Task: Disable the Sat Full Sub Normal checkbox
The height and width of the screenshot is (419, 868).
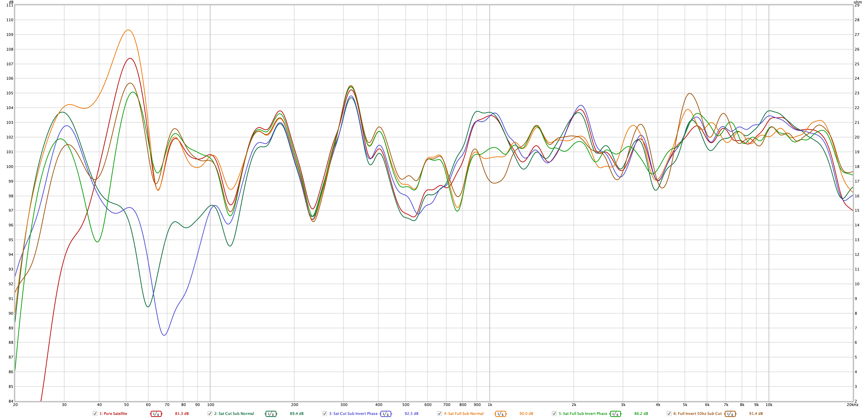Action: (439, 414)
